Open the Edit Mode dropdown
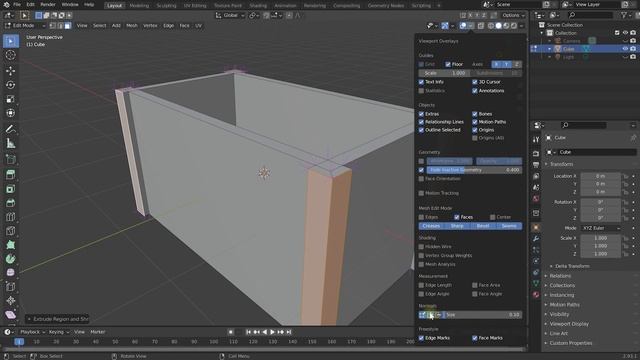Image resolution: width=640 pixels, height=360 pixels. [x=25, y=25]
